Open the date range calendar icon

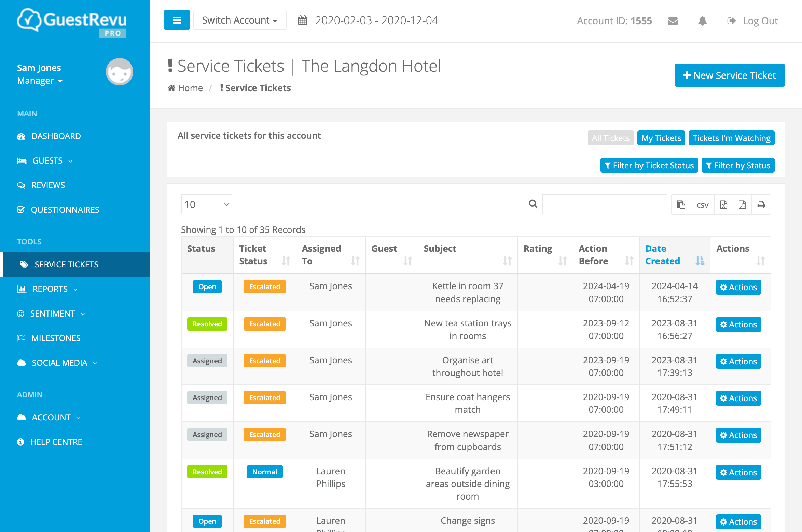(x=303, y=20)
